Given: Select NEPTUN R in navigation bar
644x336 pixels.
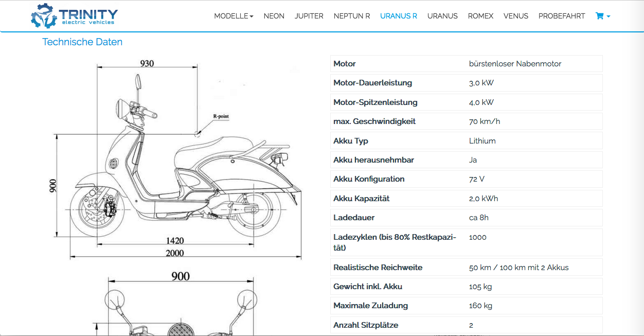Looking at the screenshot, I should [351, 16].
